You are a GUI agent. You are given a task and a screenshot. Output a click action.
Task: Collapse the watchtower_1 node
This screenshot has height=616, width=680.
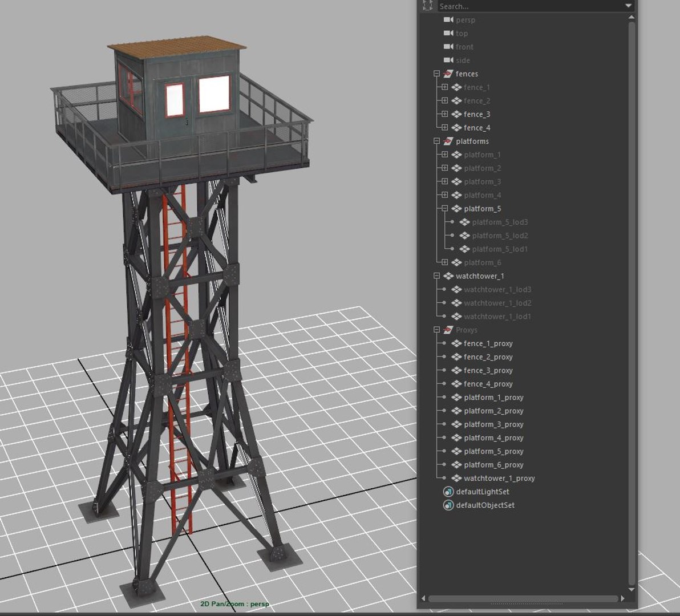coord(437,275)
